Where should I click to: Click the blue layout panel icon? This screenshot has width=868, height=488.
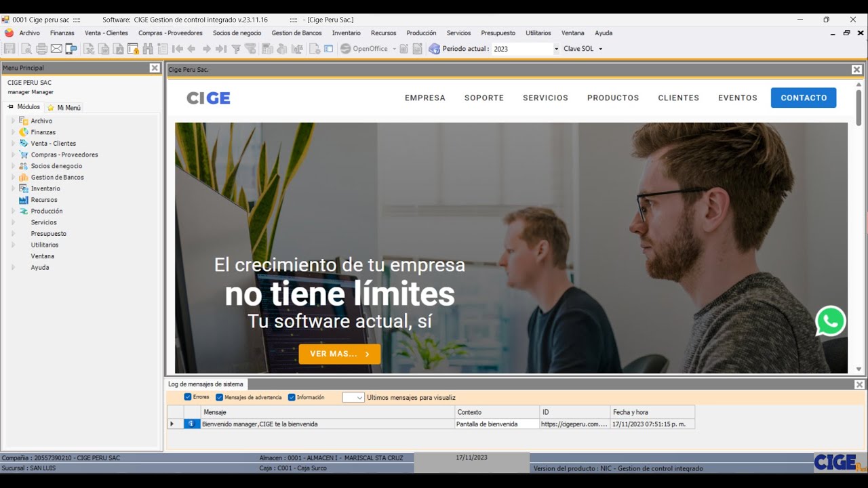[x=329, y=49]
